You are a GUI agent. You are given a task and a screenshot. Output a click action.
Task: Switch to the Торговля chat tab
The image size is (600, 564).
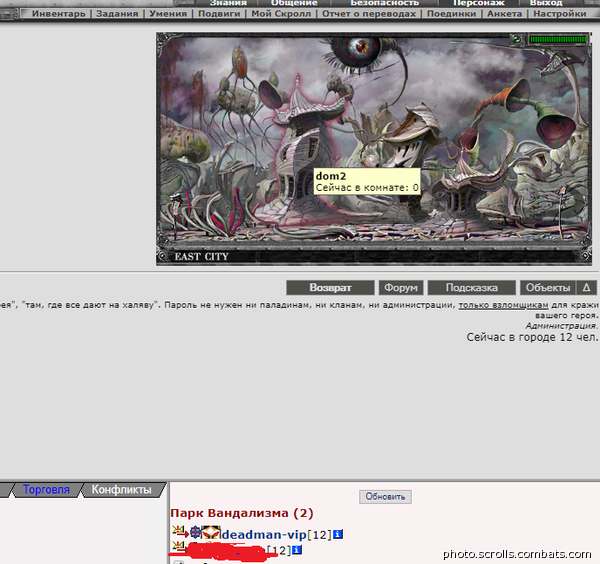46,489
